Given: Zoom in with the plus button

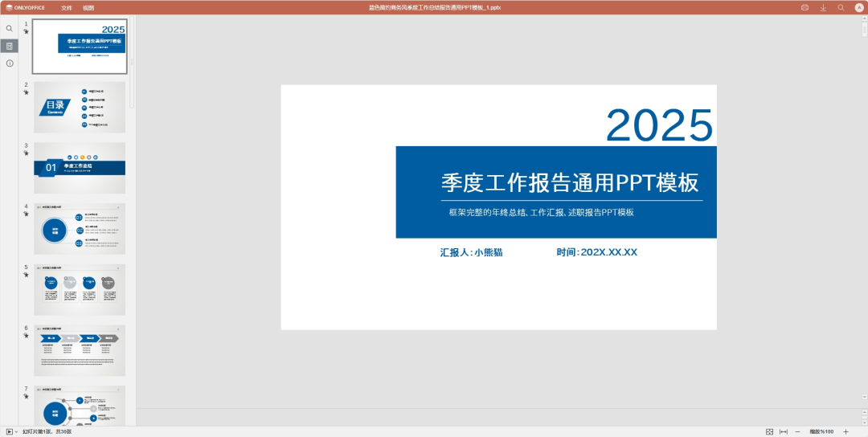Looking at the screenshot, I should point(845,431).
